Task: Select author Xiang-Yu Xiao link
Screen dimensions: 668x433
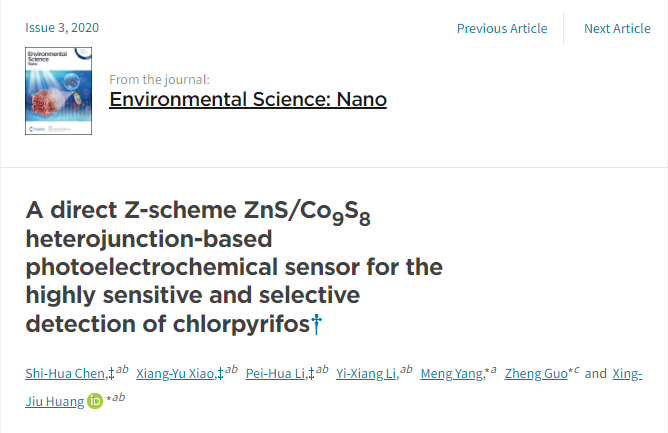Action: (x=177, y=373)
